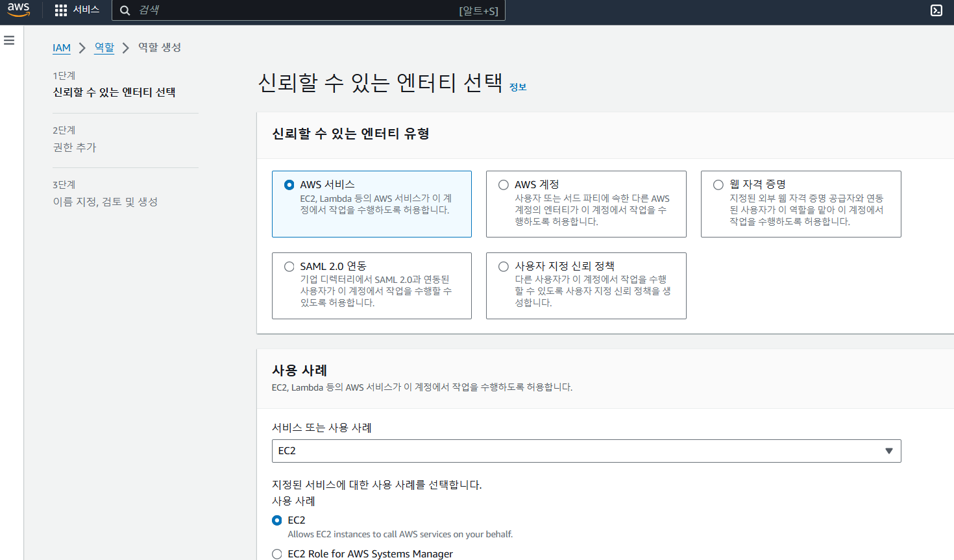The width and height of the screenshot is (954, 560).
Task: Choose the EC2 use case radio
Action: 277,520
